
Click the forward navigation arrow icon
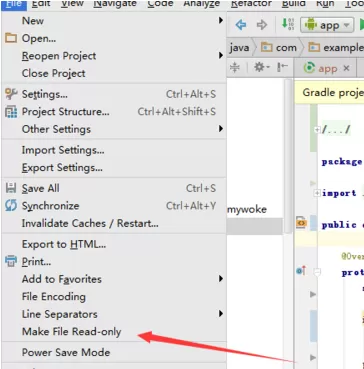[262, 25]
